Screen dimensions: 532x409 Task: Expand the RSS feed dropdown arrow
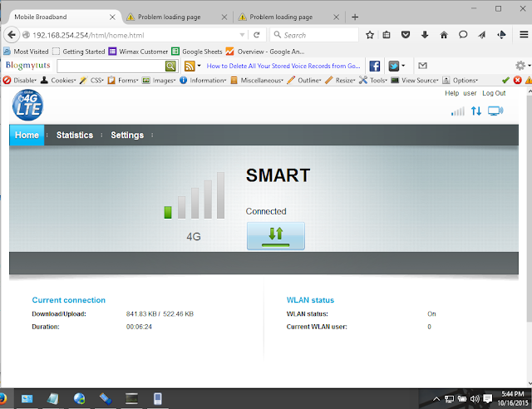[x=199, y=66]
